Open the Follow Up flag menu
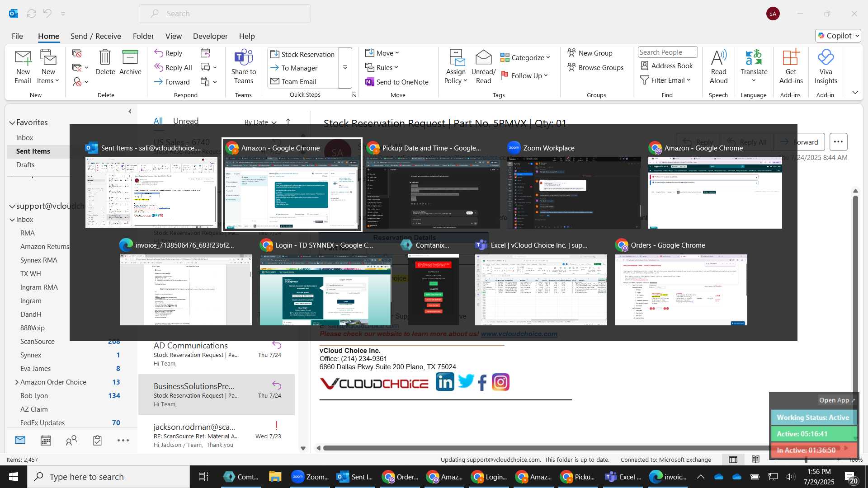 tap(524, 75)
